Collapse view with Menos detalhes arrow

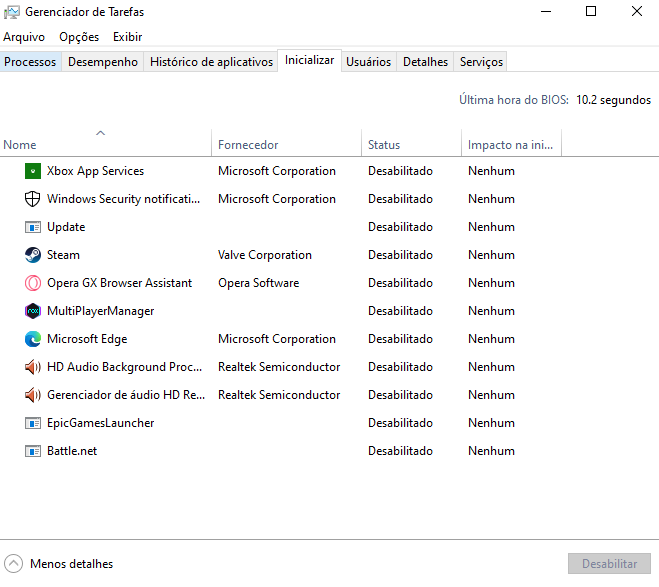pyautogui.click(x=14, y=564)
